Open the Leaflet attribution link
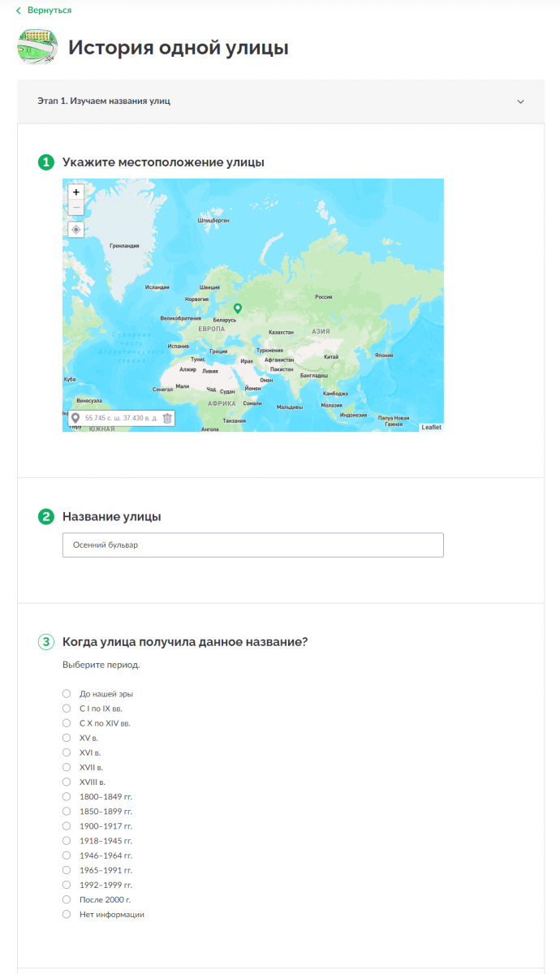The image size is (560, 974). 431,427
